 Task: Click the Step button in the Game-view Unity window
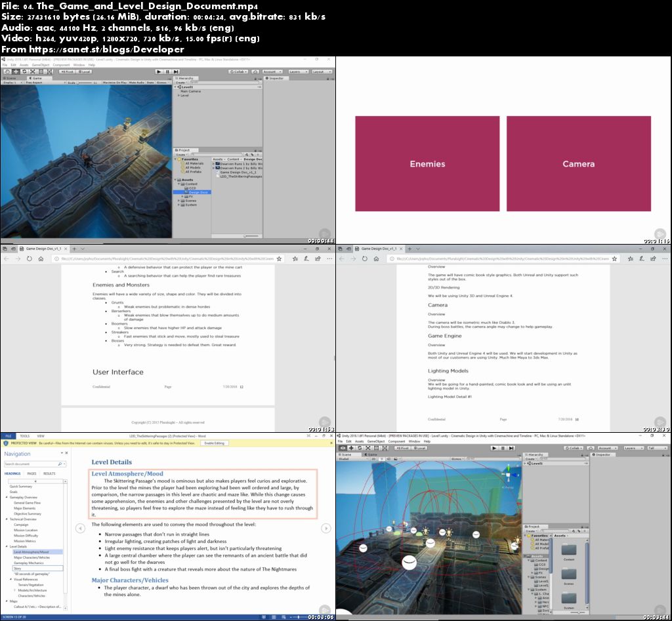[176, 71]
